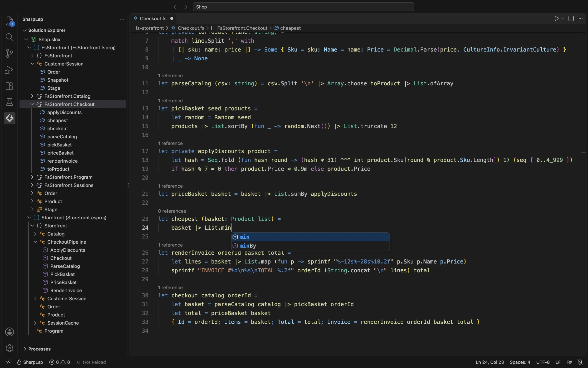The width and height of the screenshot is (588, 368).
Task: Split the editor to the right
Action: pyautogui.click(x=571, y=19)
